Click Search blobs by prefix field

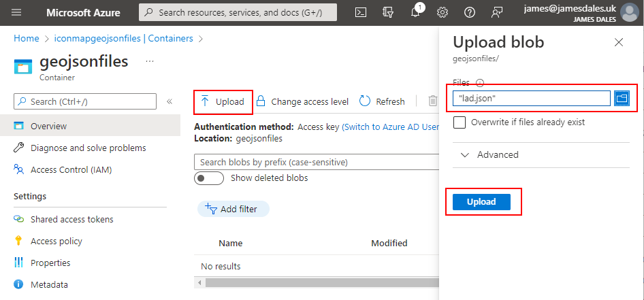point(317,162)
